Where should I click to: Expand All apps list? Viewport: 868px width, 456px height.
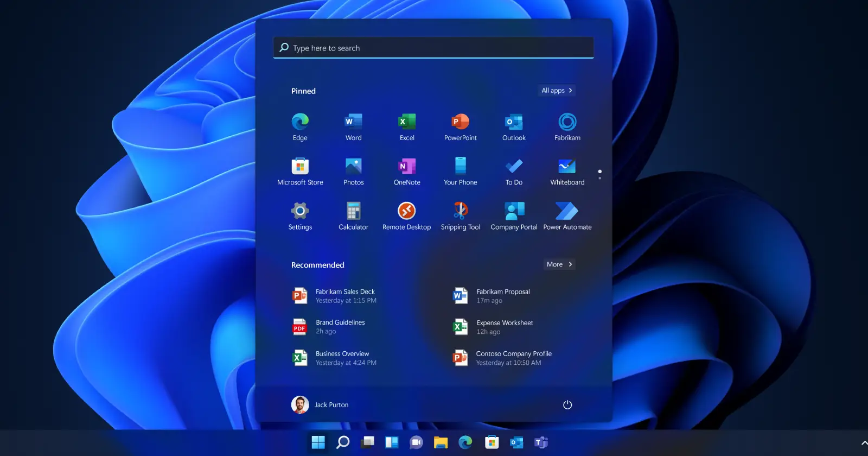click(557, 91)
